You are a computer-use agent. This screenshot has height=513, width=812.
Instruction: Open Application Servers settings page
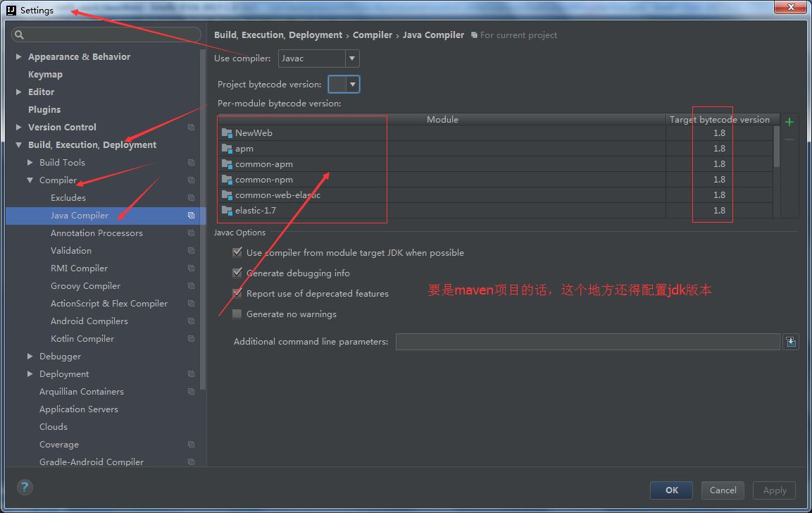pyautogui.click(x=79, y=409)
